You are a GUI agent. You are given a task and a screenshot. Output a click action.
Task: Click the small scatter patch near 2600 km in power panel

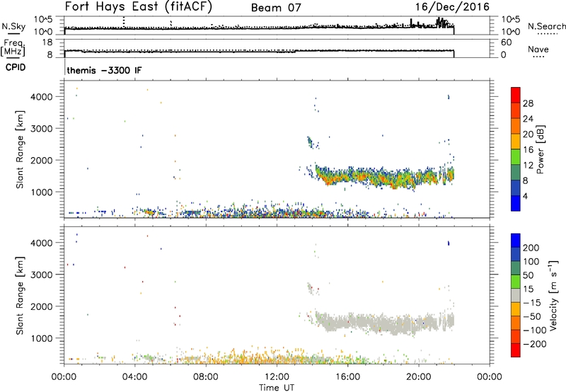click(x=311, y=142)
